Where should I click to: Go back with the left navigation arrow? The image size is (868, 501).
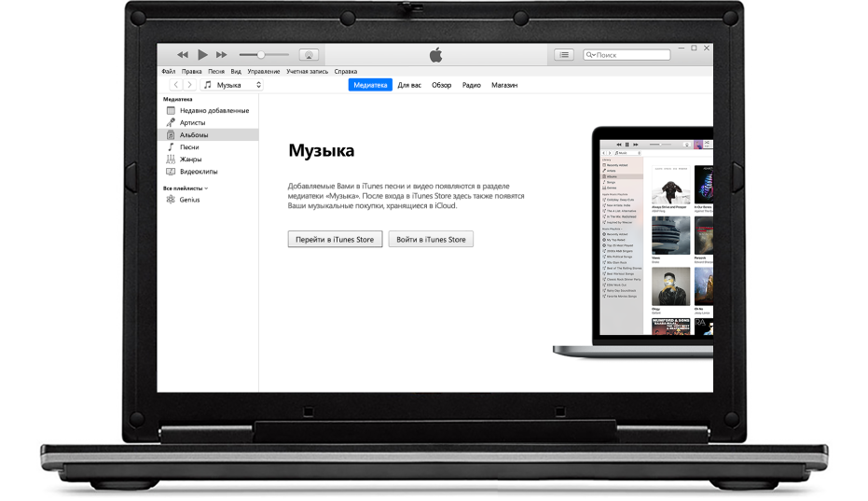pyautogui.click(x=176, y=85)
